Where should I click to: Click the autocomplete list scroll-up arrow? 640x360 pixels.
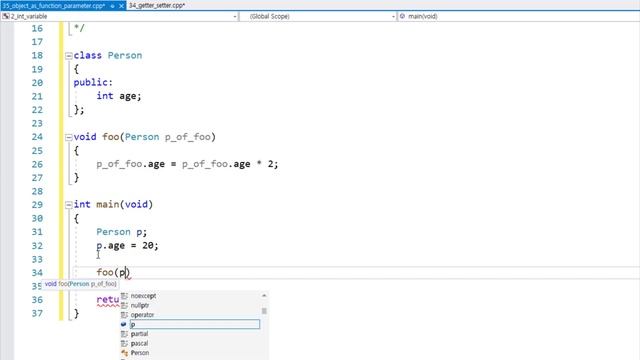click(264, 296)
